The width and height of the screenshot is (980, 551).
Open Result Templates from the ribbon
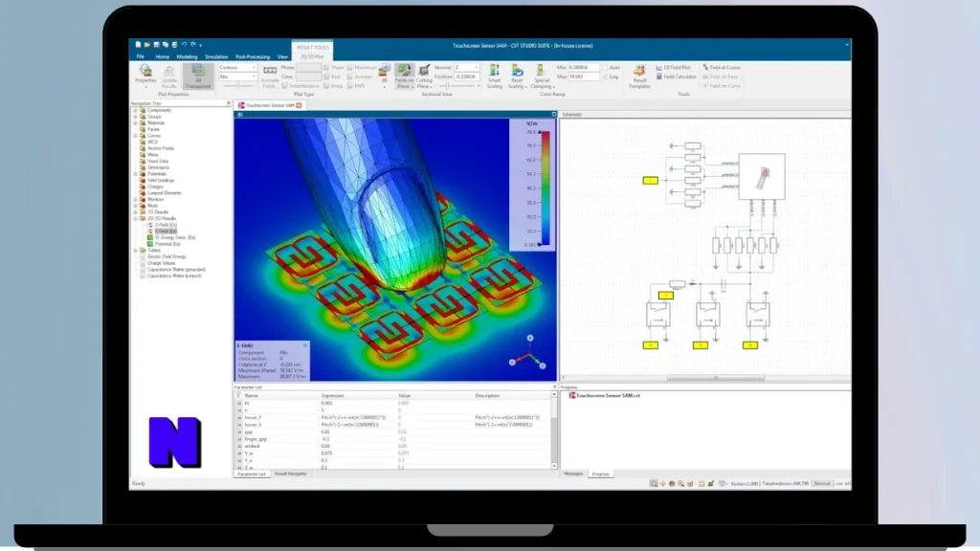click(639, 77)
